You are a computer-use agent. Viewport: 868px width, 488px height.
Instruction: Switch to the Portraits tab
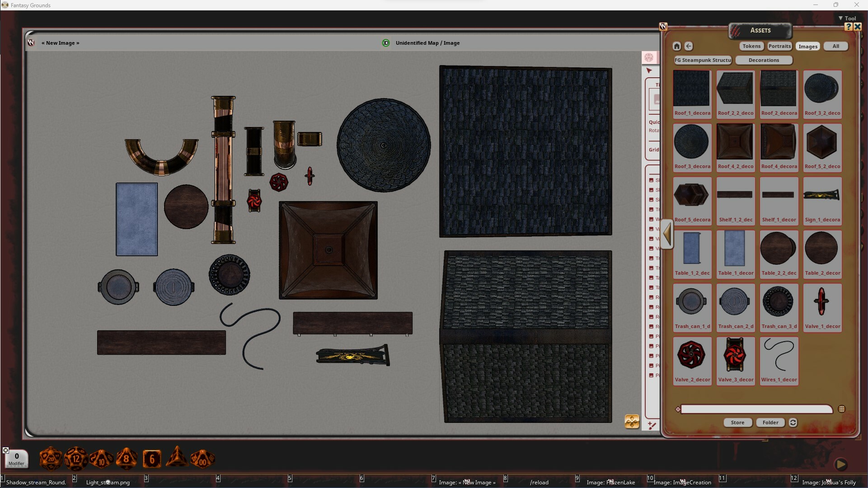tap(780, 46)
